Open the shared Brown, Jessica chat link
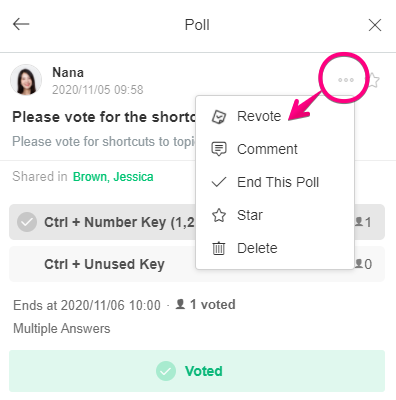Screen dimensions: 396x400 tap(113, 177)
